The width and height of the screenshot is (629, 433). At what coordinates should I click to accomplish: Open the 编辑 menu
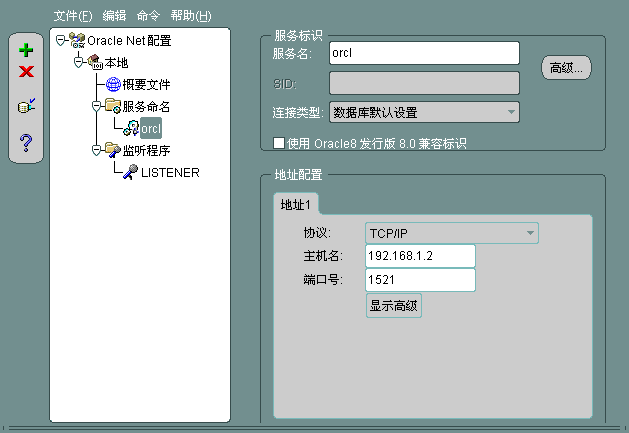[114, 16]
